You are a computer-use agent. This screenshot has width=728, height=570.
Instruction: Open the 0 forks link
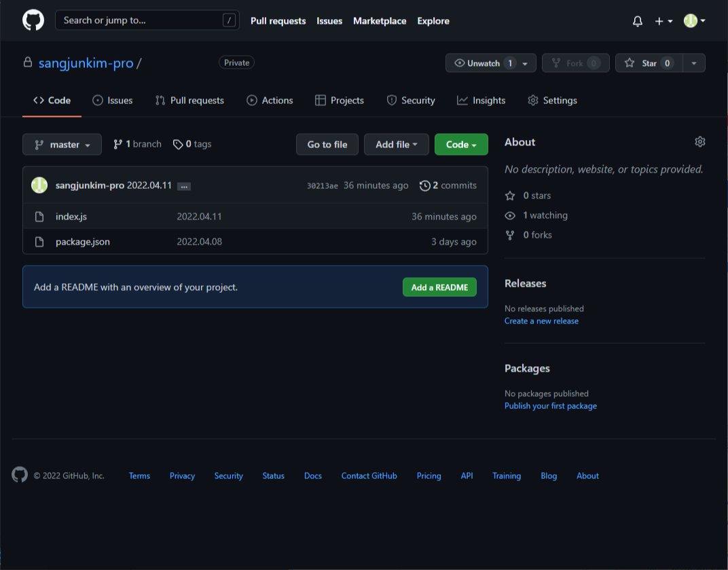(528, 235)
